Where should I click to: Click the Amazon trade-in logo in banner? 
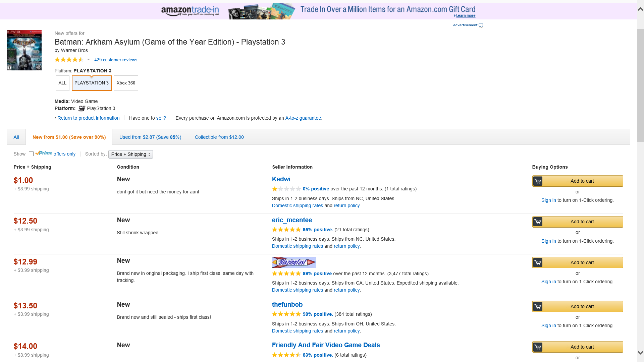pos(190,11)
